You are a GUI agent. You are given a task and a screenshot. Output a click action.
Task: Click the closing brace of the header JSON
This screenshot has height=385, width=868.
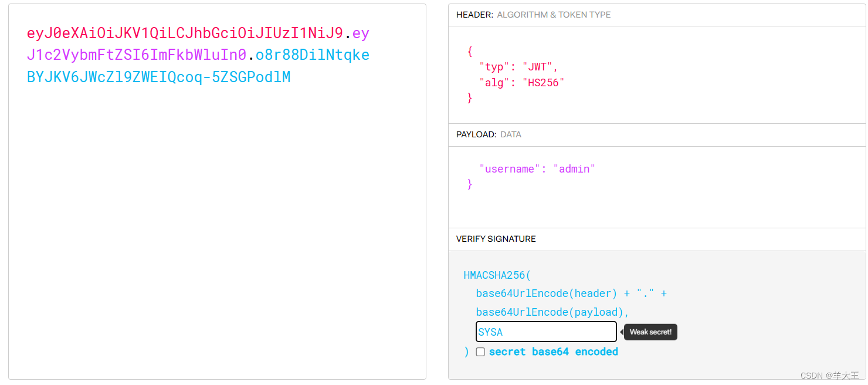click(469, 98)
